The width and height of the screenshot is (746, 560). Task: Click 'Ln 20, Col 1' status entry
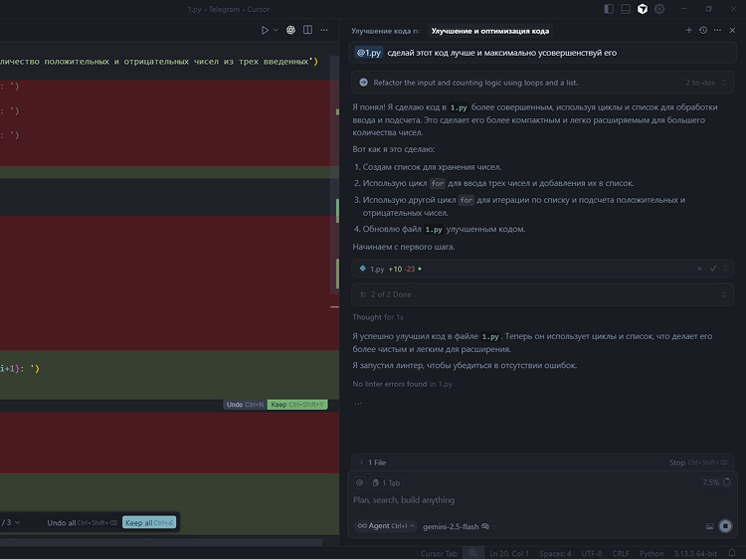(508, 553)
